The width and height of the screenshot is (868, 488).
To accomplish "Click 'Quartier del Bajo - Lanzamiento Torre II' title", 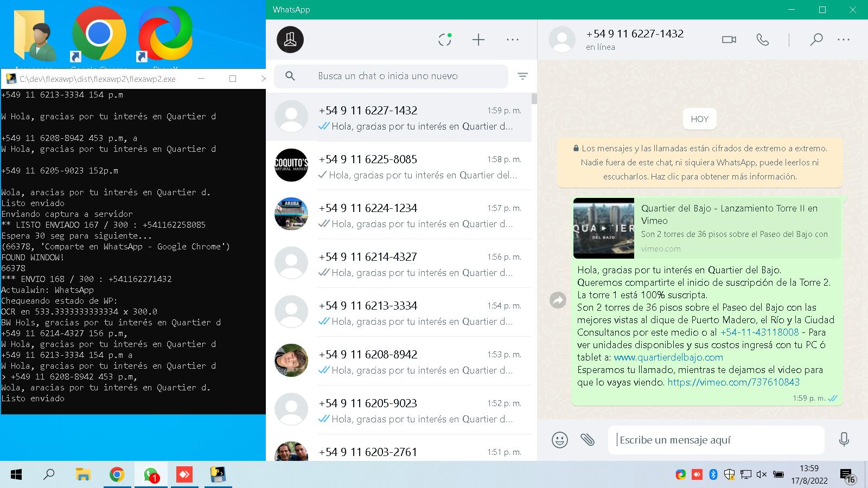I will coord(729,214).
